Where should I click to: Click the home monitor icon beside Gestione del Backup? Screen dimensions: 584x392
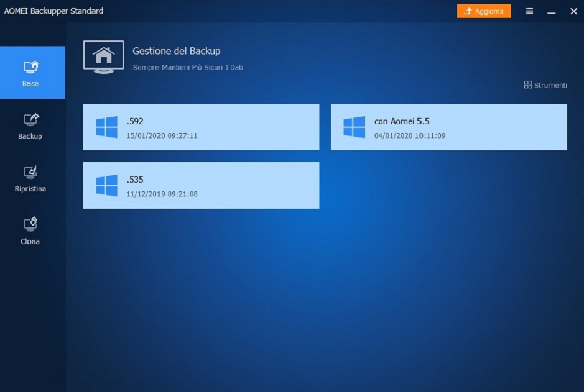tap(103, 57)
